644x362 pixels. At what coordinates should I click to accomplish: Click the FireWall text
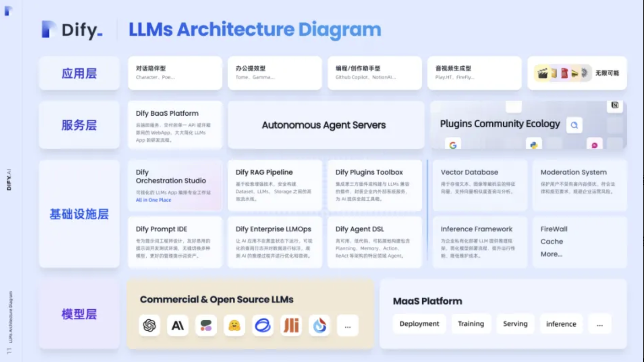pos(554,229)
